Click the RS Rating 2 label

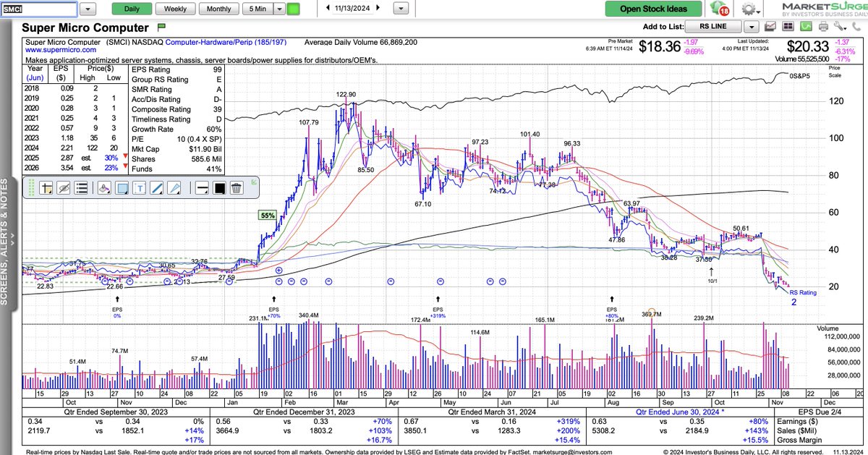(x=803, y=297)
